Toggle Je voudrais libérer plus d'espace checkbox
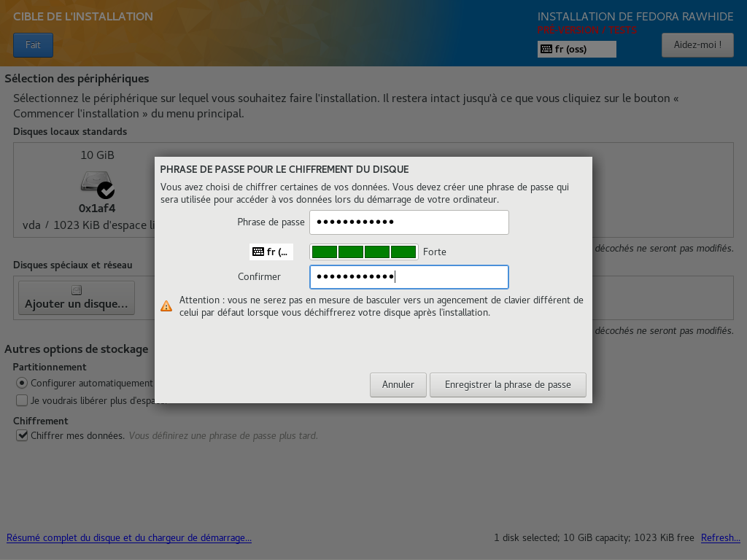 22,400
